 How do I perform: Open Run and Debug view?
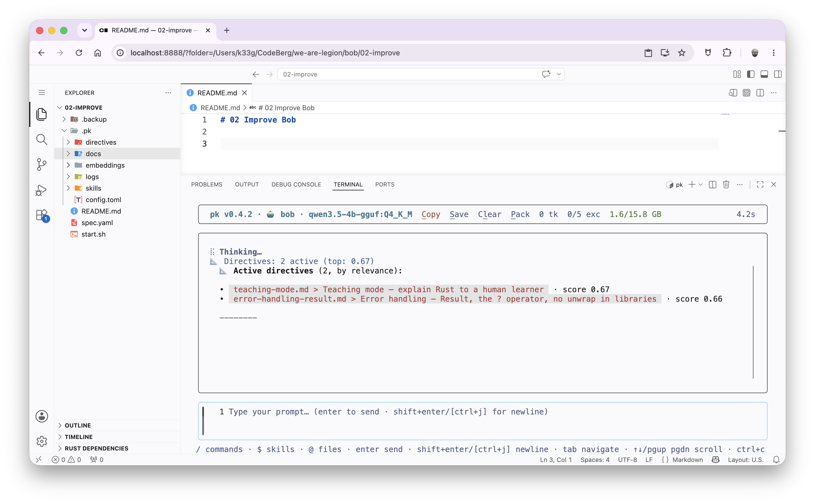coord(41,190)
